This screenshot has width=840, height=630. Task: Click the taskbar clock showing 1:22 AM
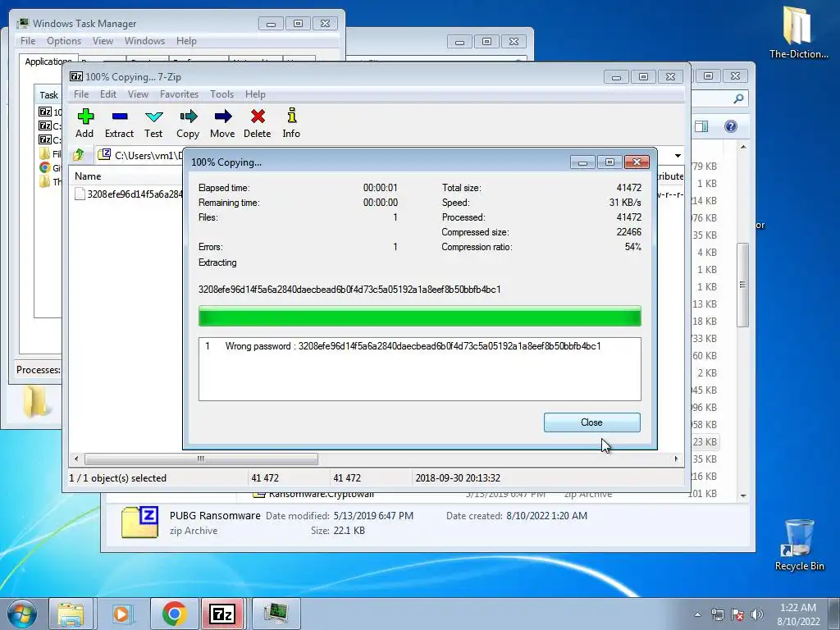tap(798, 614)
